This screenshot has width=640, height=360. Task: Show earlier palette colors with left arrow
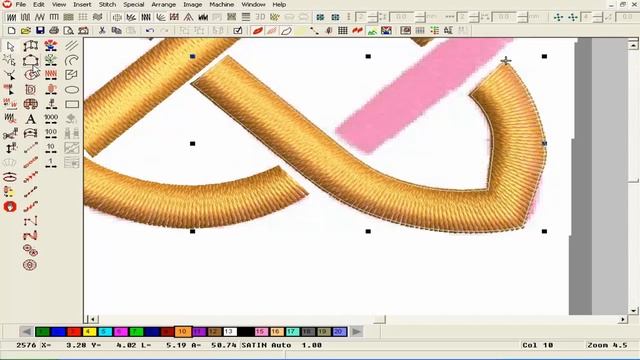26,332
